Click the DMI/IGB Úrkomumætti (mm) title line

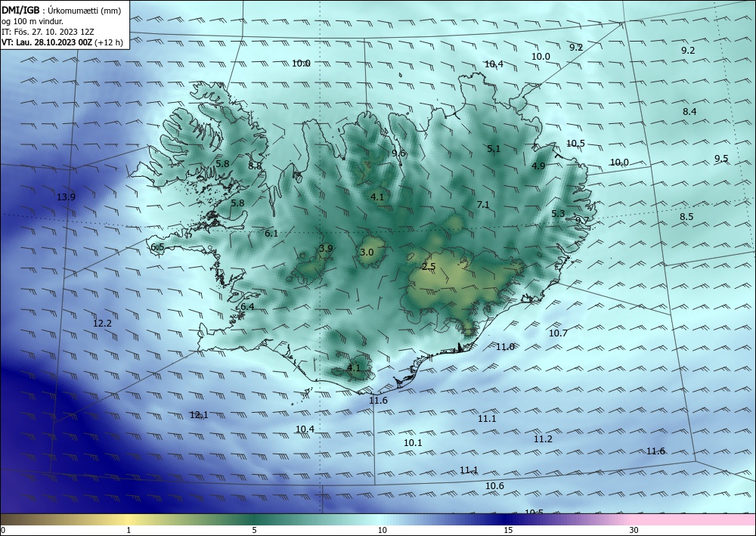[x=61, y=11]
